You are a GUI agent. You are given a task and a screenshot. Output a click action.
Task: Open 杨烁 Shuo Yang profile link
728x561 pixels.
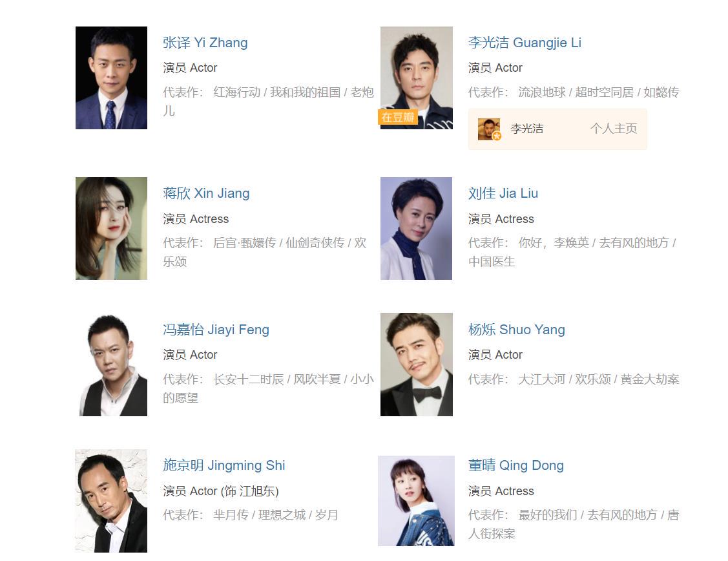click(x=517, y=330)
